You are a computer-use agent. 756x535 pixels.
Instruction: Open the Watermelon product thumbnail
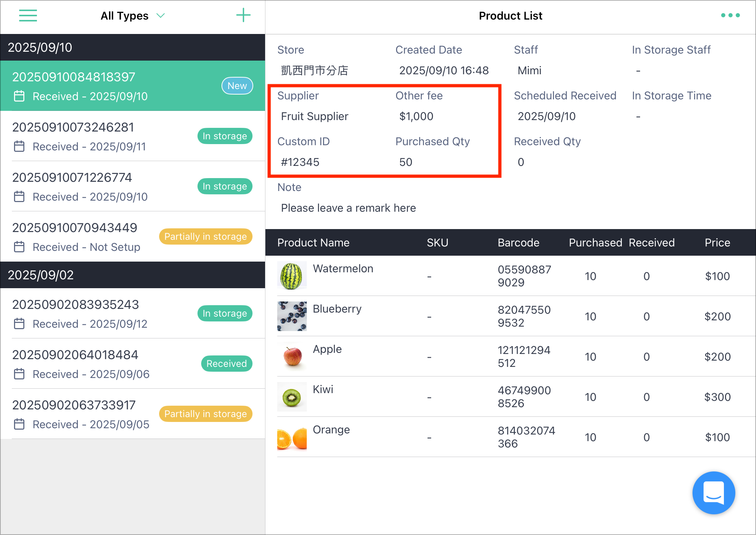tap(292, 276)
